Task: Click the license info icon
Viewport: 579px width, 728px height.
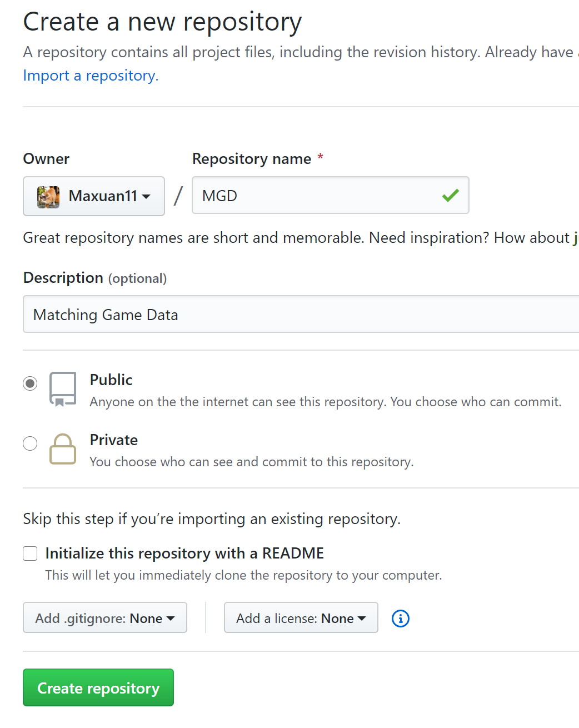Action: point(400,619)
